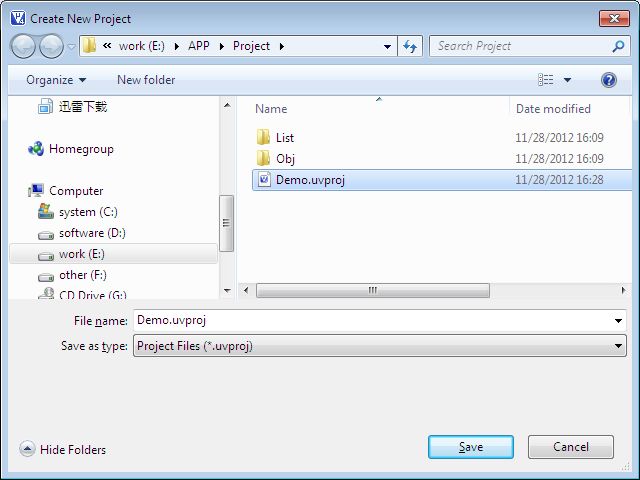The image size is (640, 480).
Task: Open the address bar history dropdown
Action: coord(388,47)
